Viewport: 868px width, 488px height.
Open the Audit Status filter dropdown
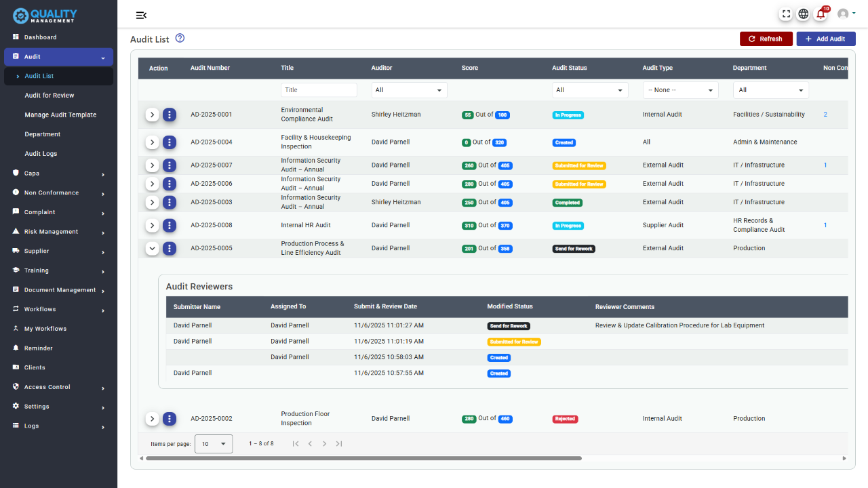pyautogui.click(x=589, y=90)
